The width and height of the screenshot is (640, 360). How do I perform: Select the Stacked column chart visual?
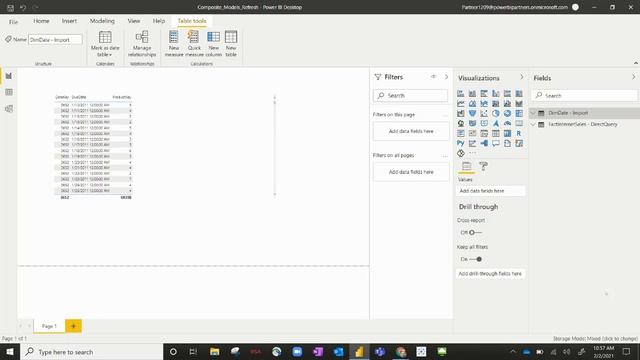(472, 93)
